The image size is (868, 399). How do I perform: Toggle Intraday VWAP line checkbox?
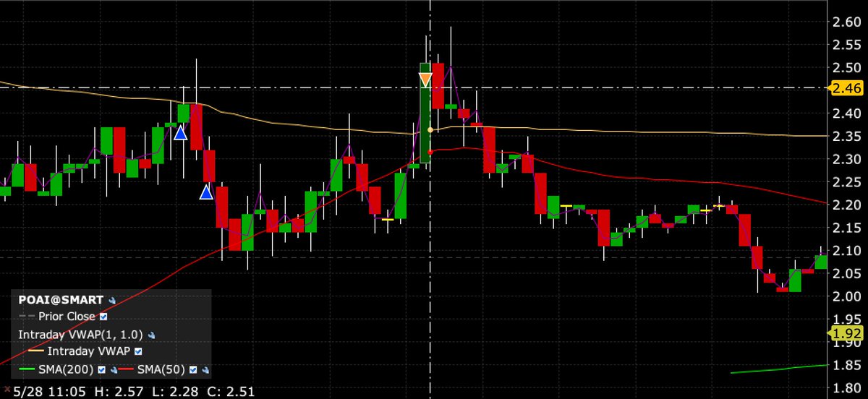pos(138,352)
